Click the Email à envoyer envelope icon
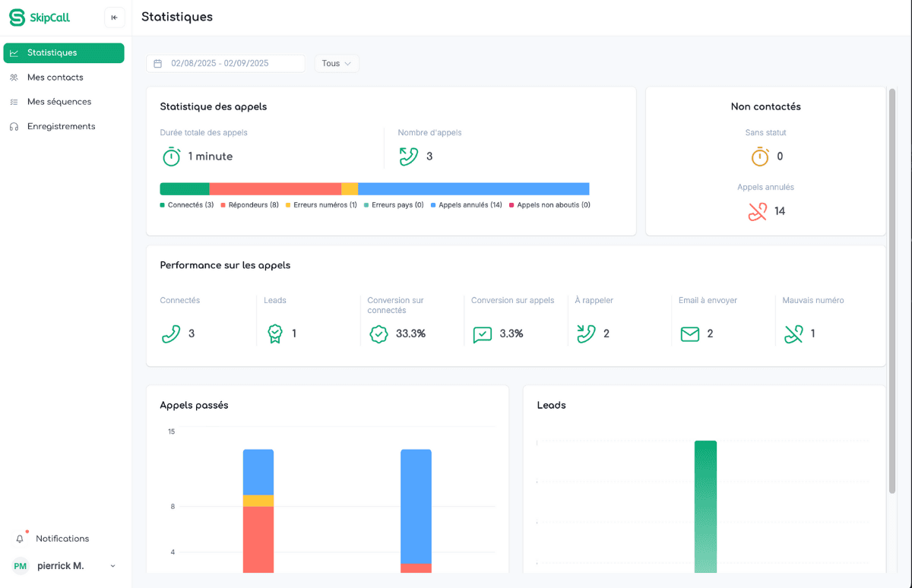 click(689, 334)
